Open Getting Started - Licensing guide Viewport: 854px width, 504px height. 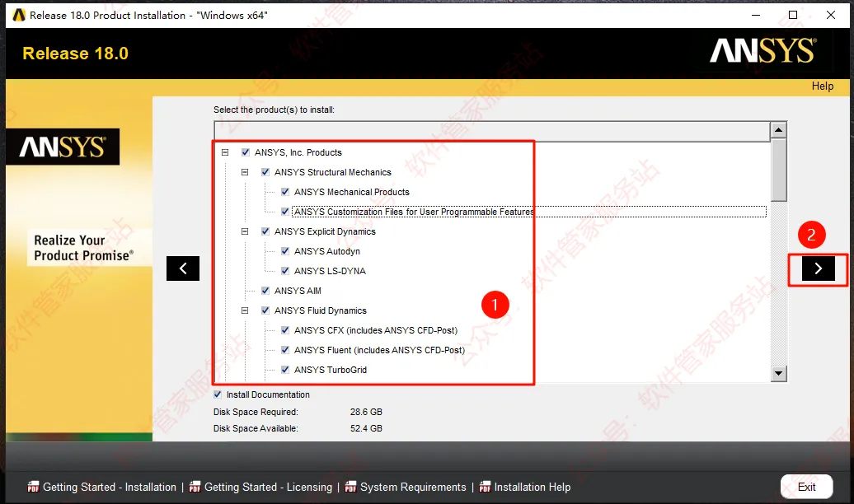pyautogui.click(x=268, y=488)
